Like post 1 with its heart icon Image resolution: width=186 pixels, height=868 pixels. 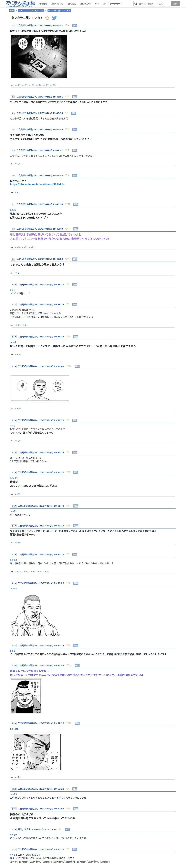tap(66, 25)
